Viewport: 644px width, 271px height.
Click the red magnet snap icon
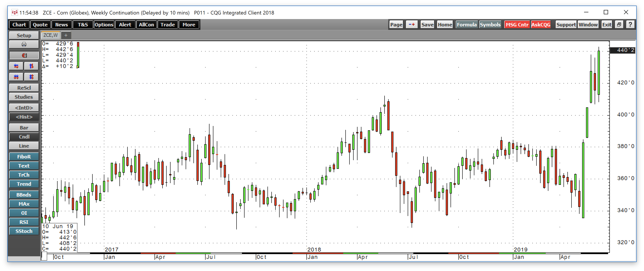click(24, 55)
